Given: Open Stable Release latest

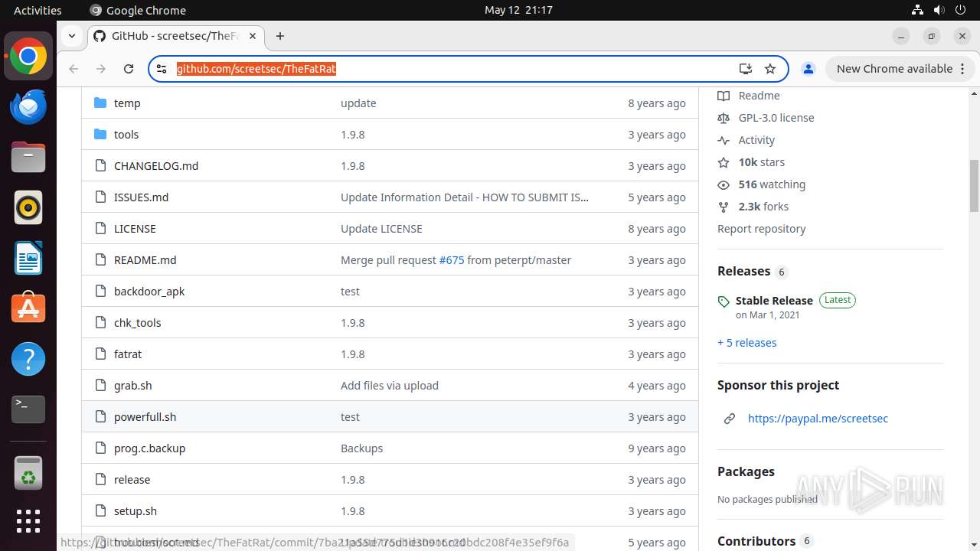Looking at the screenshot, I should pos(774,301).
